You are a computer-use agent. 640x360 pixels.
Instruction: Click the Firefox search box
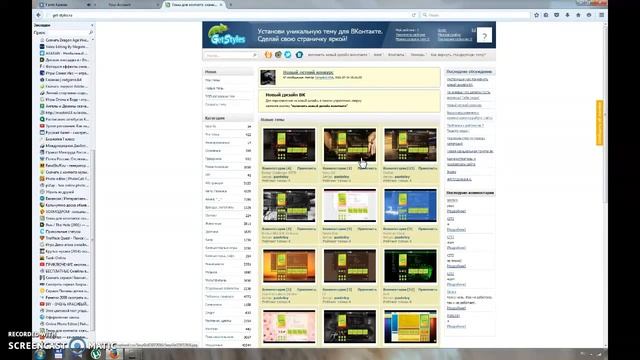476,15
